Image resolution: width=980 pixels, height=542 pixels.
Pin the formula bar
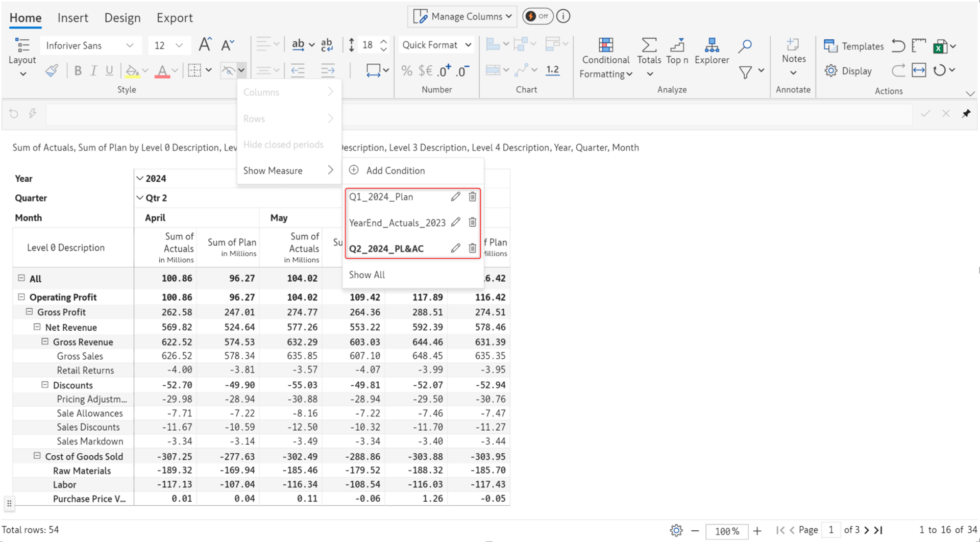966,113
